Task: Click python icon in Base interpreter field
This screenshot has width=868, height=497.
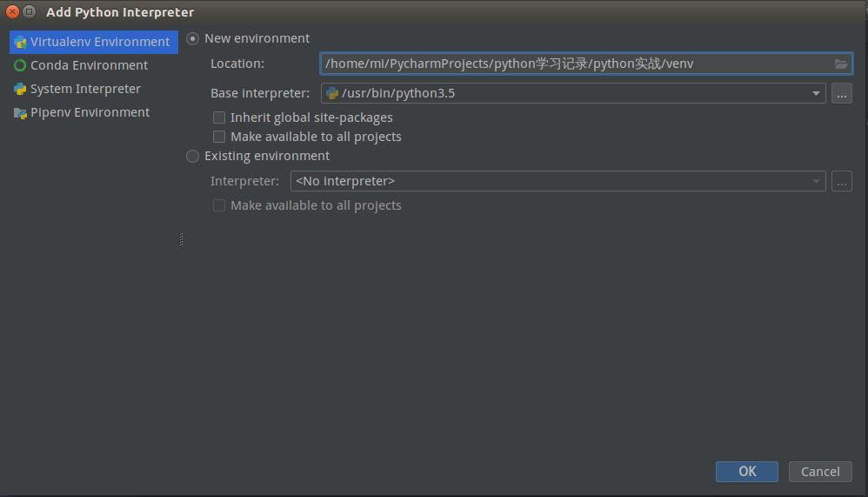Action: click(332, 93)
